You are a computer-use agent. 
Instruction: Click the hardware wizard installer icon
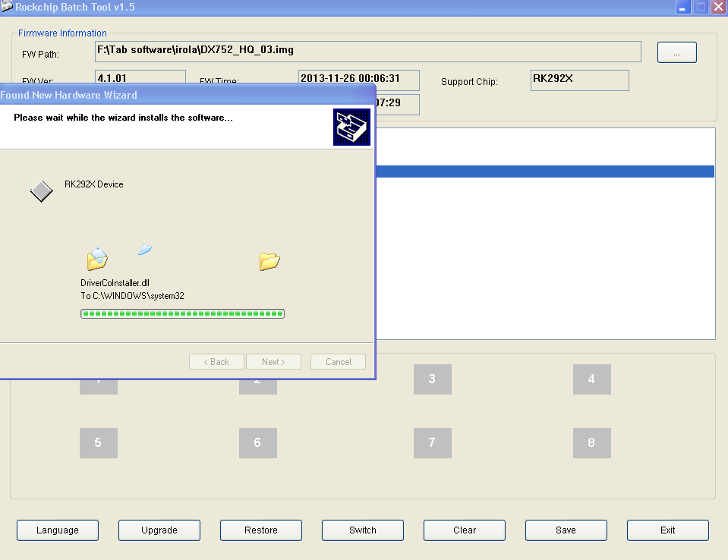coord(351,127)
